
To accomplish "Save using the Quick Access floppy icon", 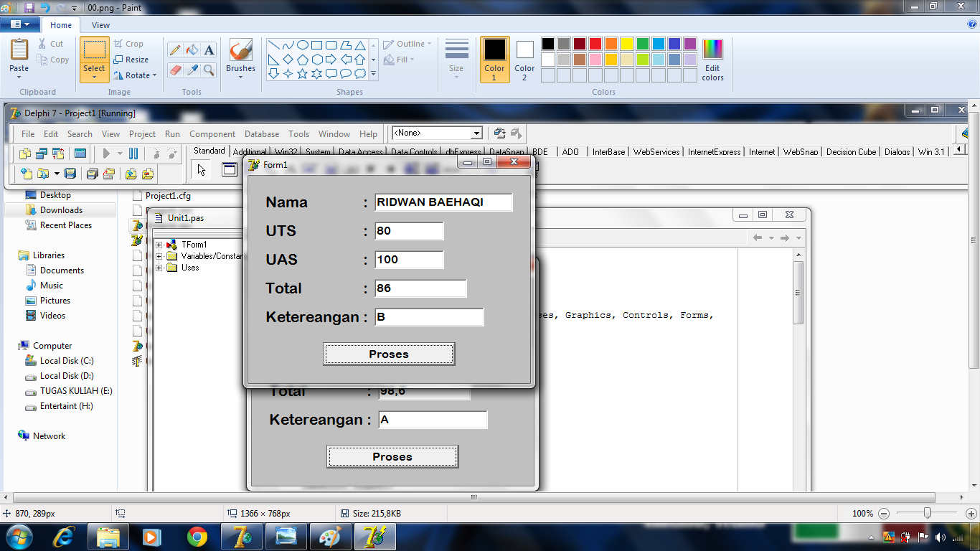I will [29, 7].
